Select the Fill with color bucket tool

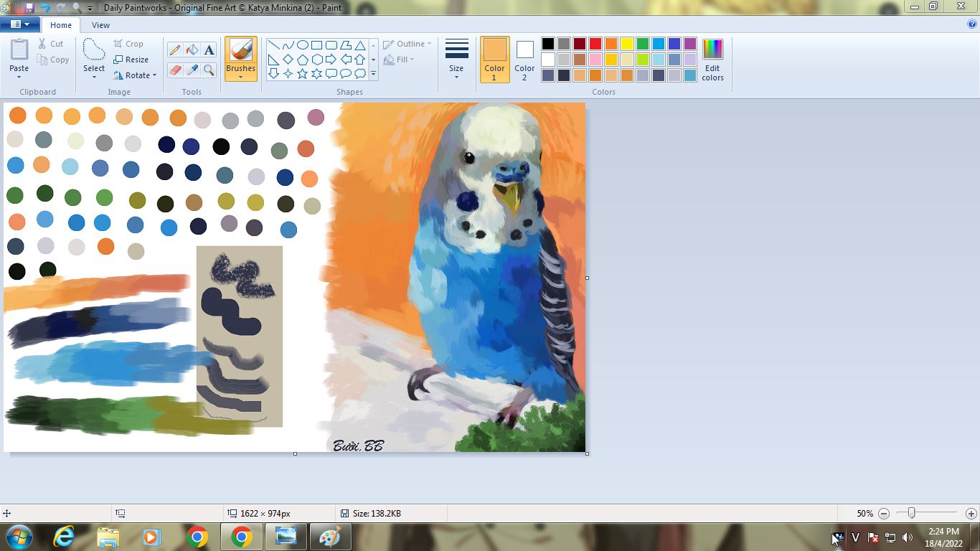click(x=192, y=50)
